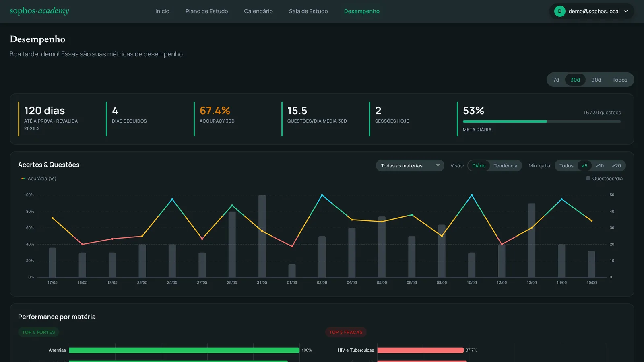The height and width of the screenshot is (362, 644).
Task: Select the TOP 5 FORTES badge
Action: coord(39,332)
